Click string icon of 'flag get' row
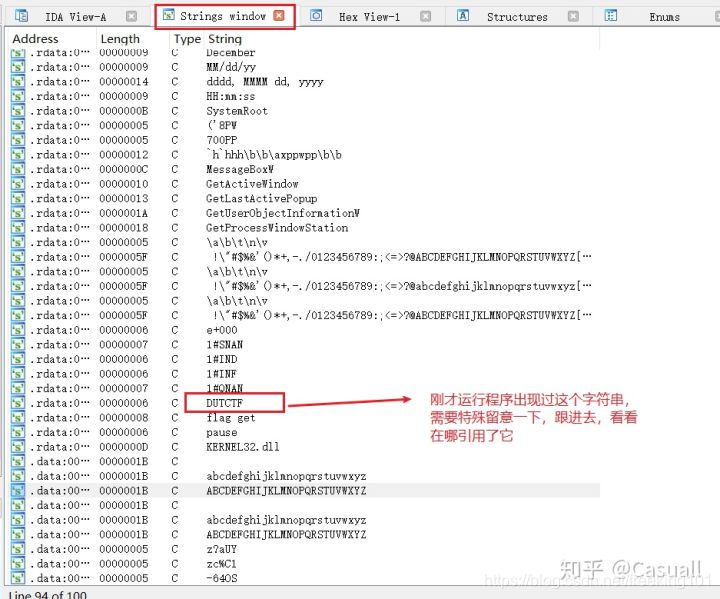 (x=17, y=418)
